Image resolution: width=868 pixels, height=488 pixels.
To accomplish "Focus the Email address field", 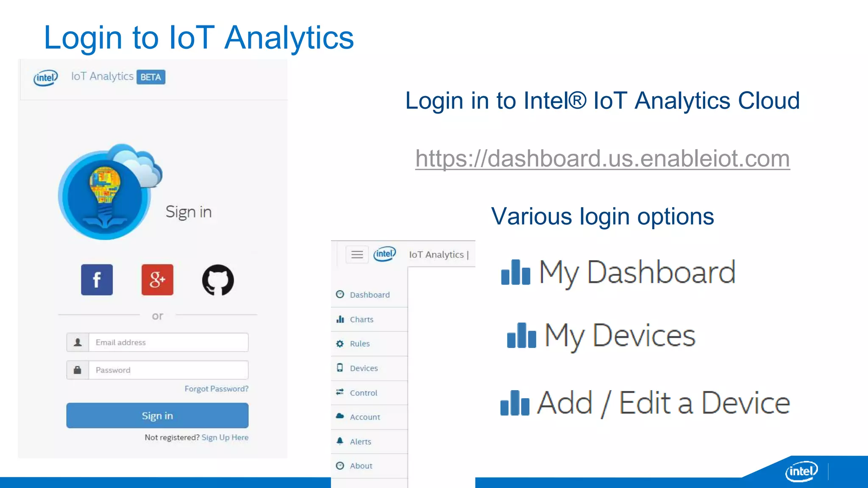I will point(168,342).
